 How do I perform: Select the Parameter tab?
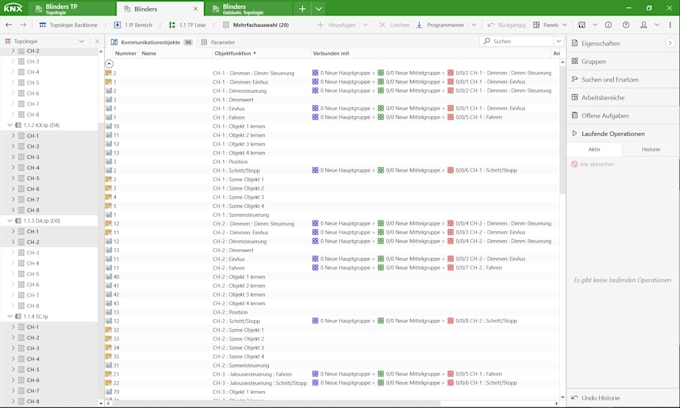[218, 42]
